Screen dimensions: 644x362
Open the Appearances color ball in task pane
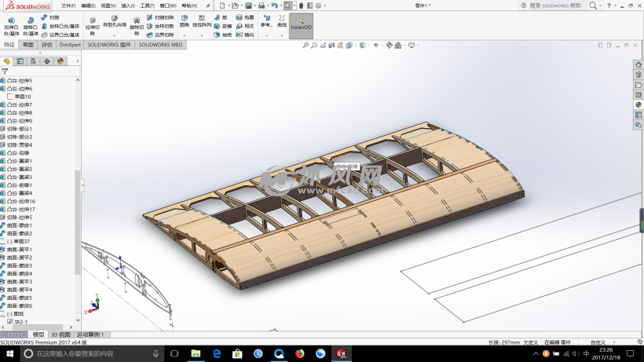point(638,104)
